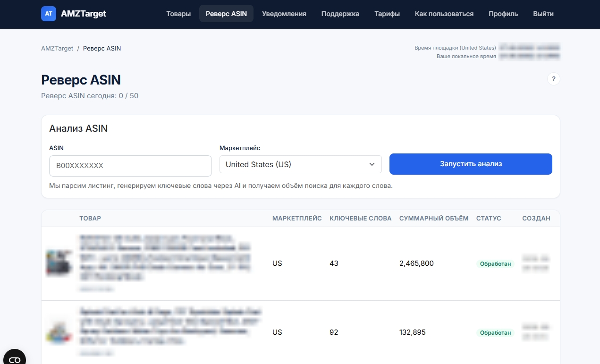Click the US marketplace cell in the 92 keywords row
The height and width of the screenshot is (364, 600).
pyautogui.click(x=277, y=332)
